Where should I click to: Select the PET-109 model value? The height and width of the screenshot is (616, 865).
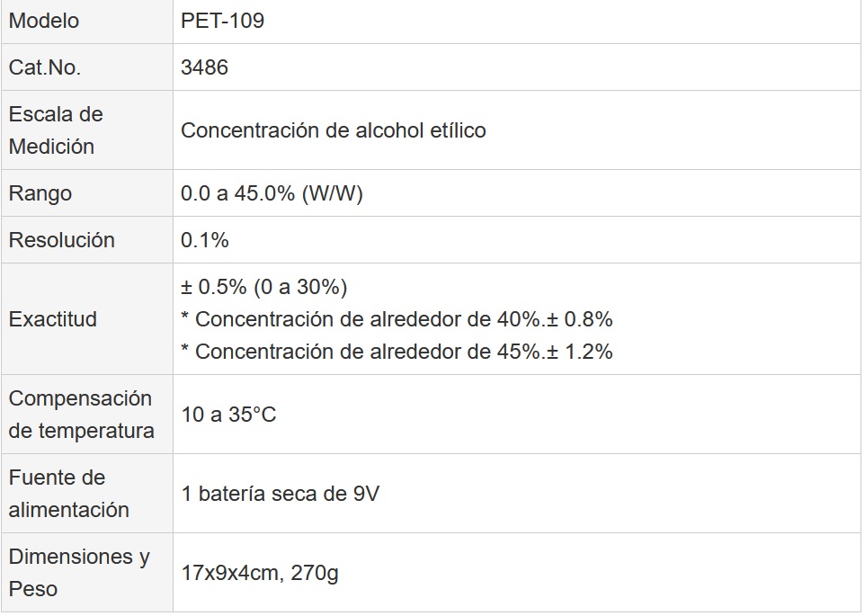(x=222, y=21)
